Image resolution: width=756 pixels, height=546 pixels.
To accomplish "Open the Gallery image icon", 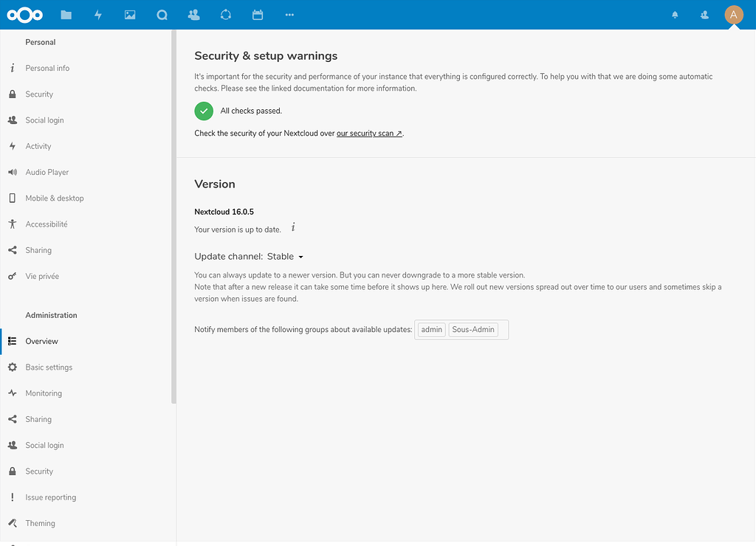I will click(130, 15).
